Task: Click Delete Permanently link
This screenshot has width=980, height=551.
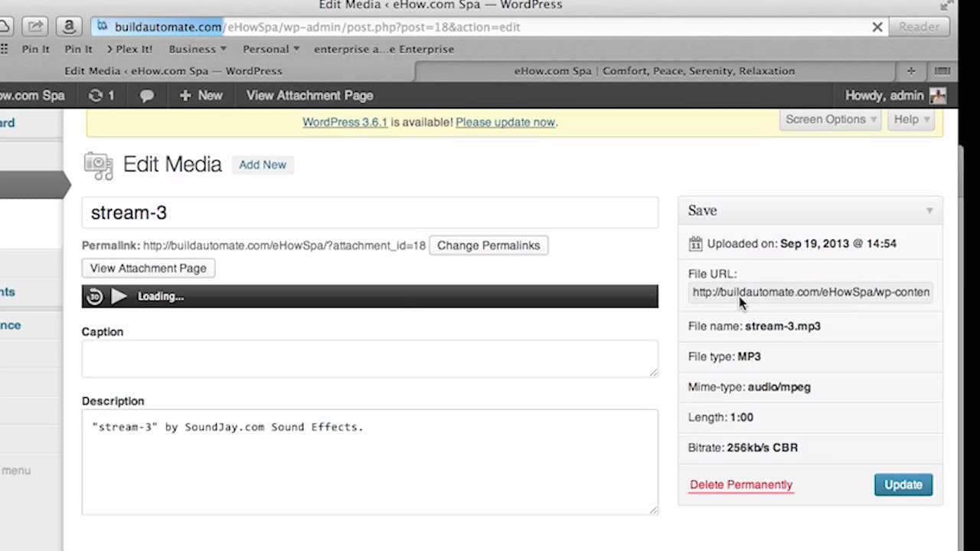Action: [741, 484]
